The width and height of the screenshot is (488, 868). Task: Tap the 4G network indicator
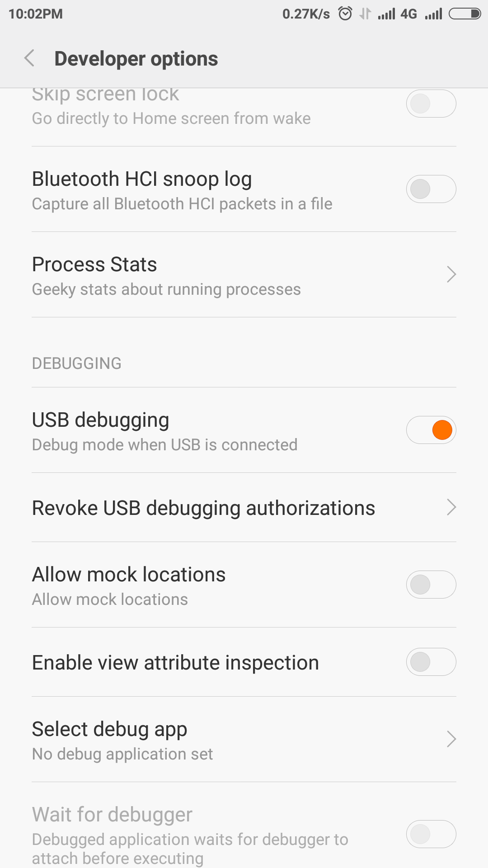pos(408,14)
